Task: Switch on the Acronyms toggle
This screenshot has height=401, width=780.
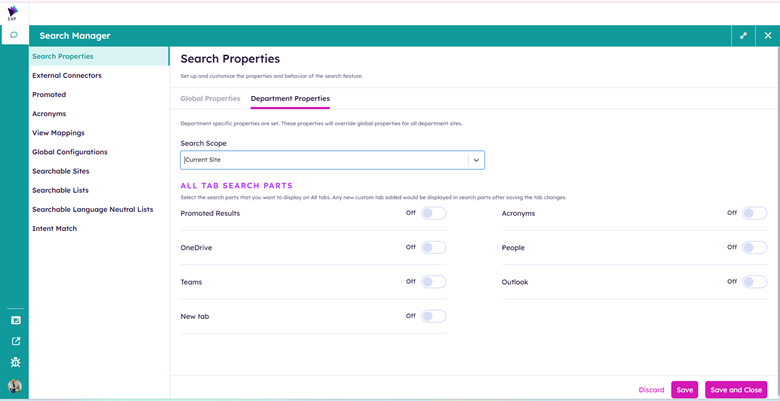Action: 754,213
